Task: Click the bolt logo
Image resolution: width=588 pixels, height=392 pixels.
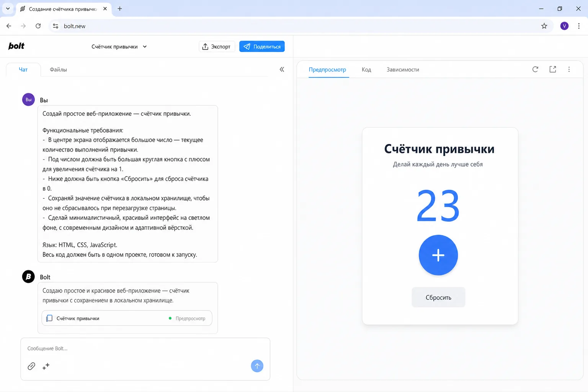Action: point(16,46)
